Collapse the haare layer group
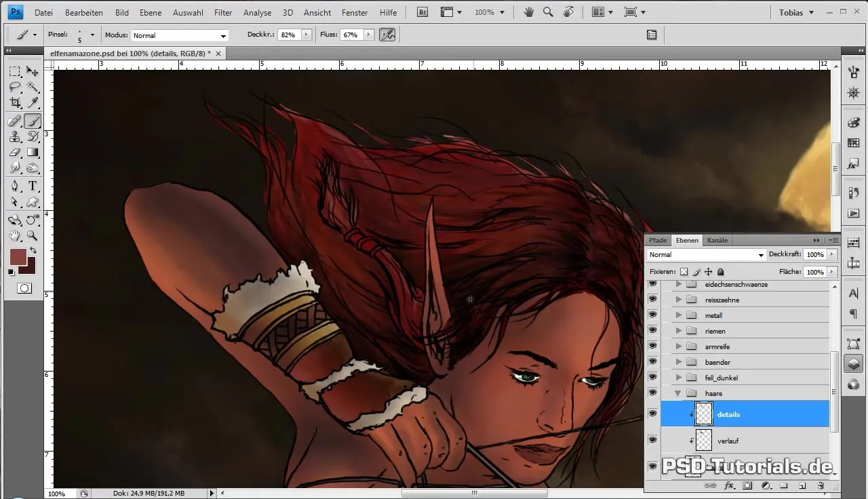The width and height of the screenshot is (868, 499). pyautogui.click(x=678, y=393)
